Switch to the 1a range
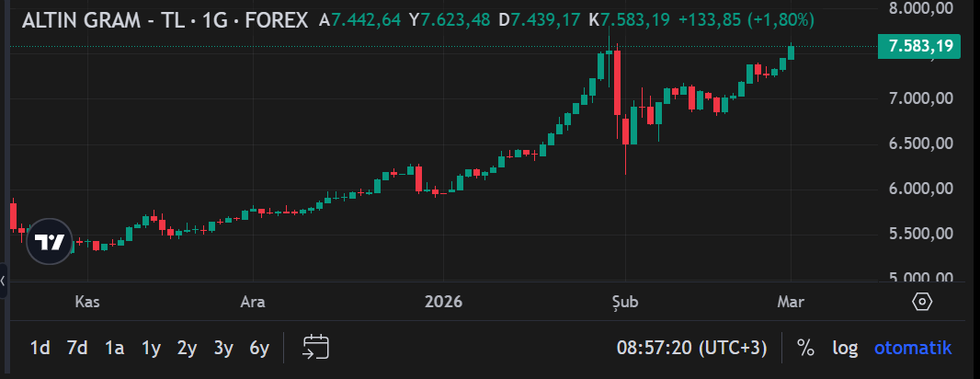This screenshot has height=379, width=980. [x=114, y=348]
